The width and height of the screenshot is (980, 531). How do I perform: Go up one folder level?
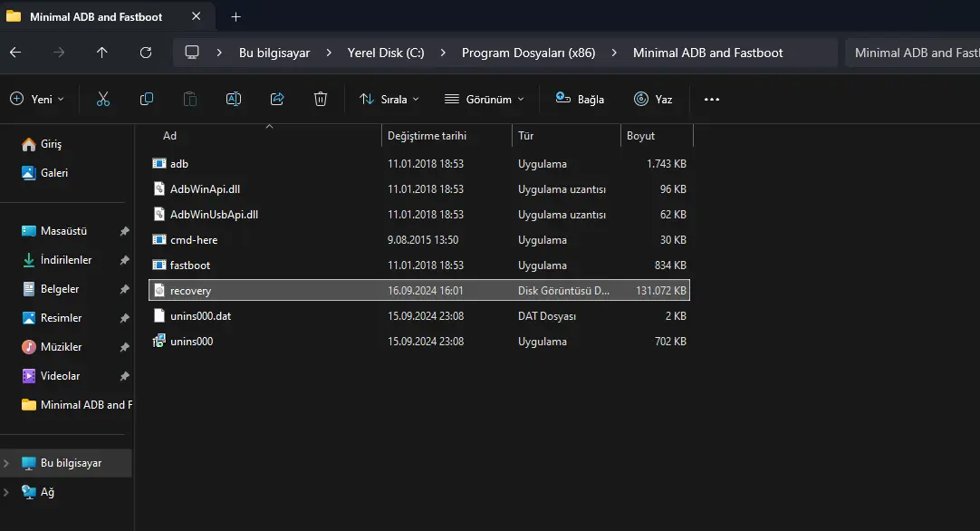[x=101, y=53]
